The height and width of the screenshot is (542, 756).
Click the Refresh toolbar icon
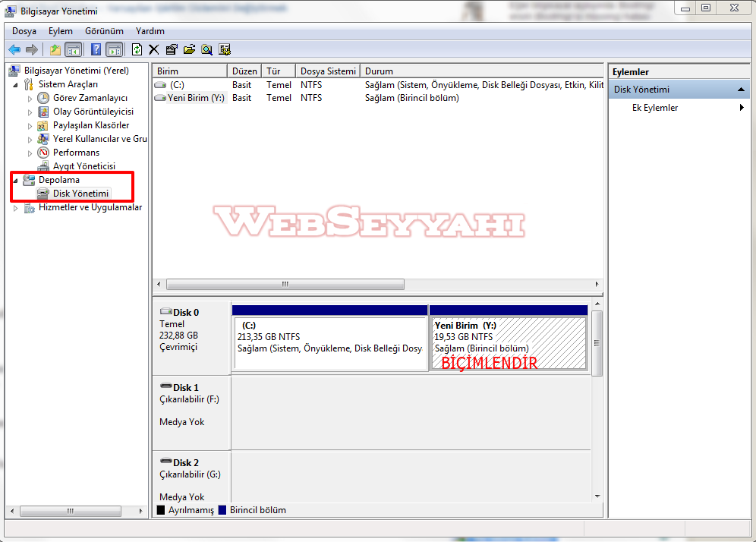pos(137,49)
